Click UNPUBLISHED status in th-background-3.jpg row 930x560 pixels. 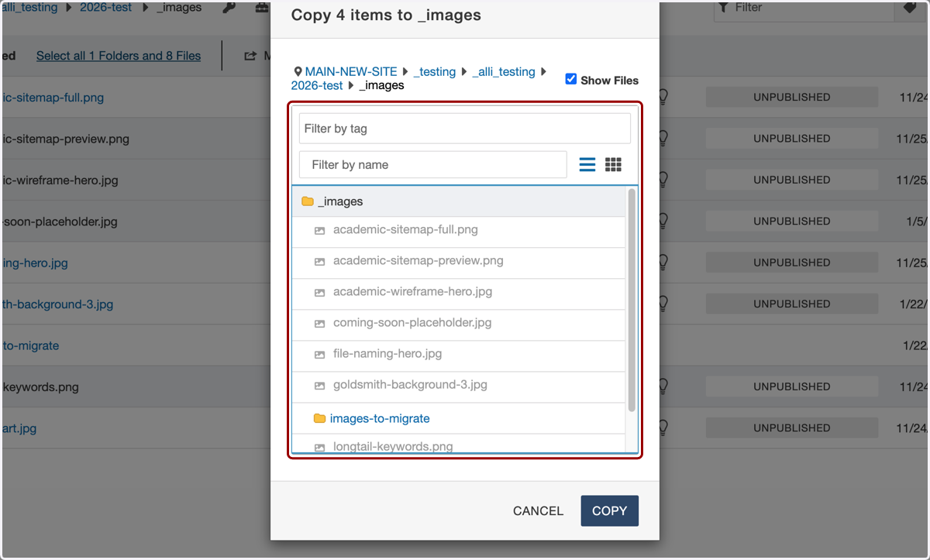(x=792, y=304)
